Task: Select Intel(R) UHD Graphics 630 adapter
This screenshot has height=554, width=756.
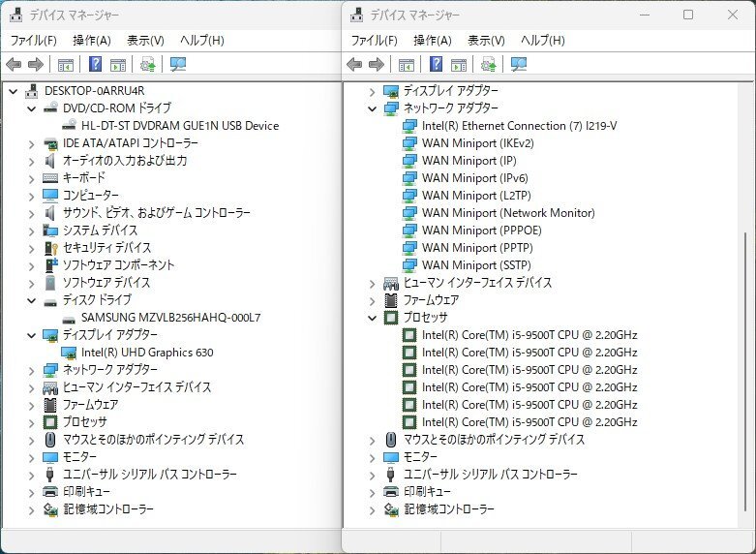Action: [147, 353]
